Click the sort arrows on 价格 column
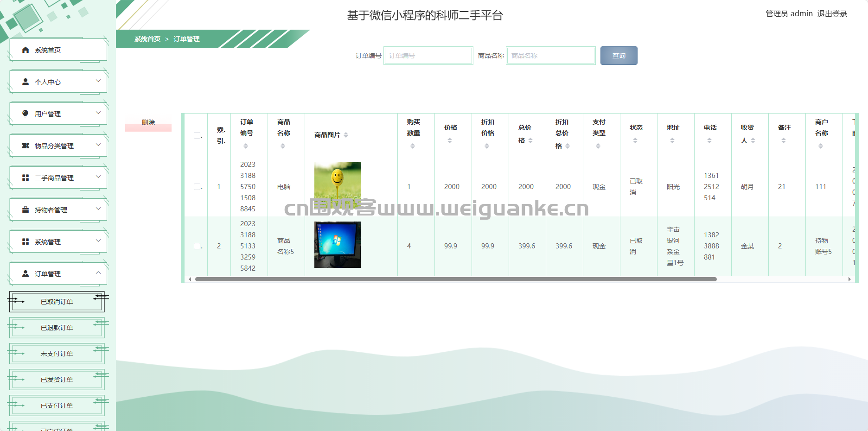Viewport: 868px width, 431px height. [450, 140]
